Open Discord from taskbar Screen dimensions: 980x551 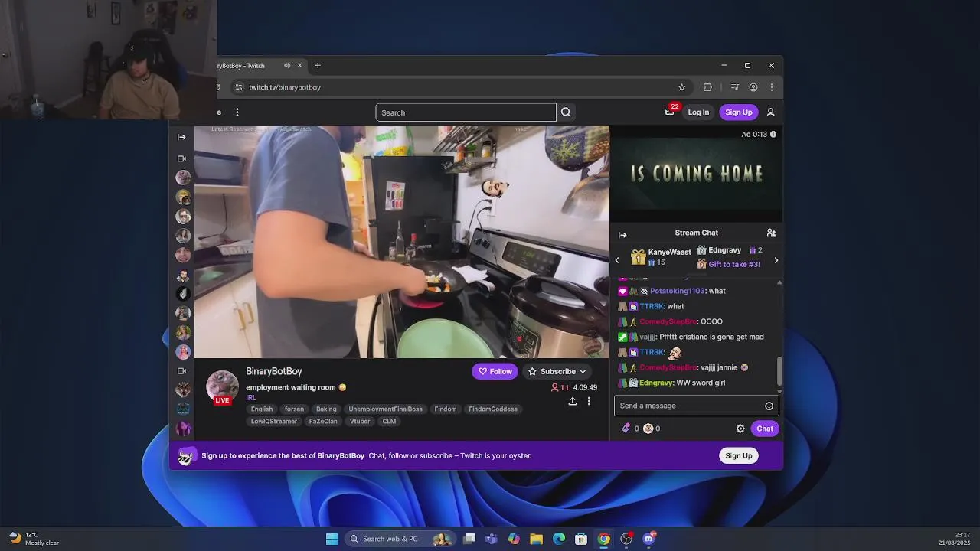click(649, 539)
